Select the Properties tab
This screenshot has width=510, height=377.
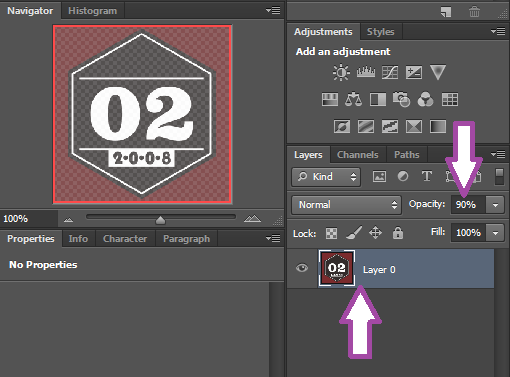tap(31, 239)
